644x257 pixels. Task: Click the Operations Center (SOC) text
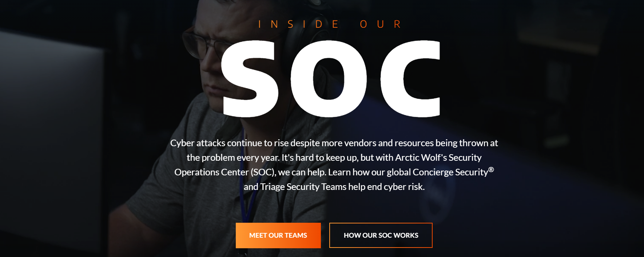pyautogui.click(x=225, y=172)
